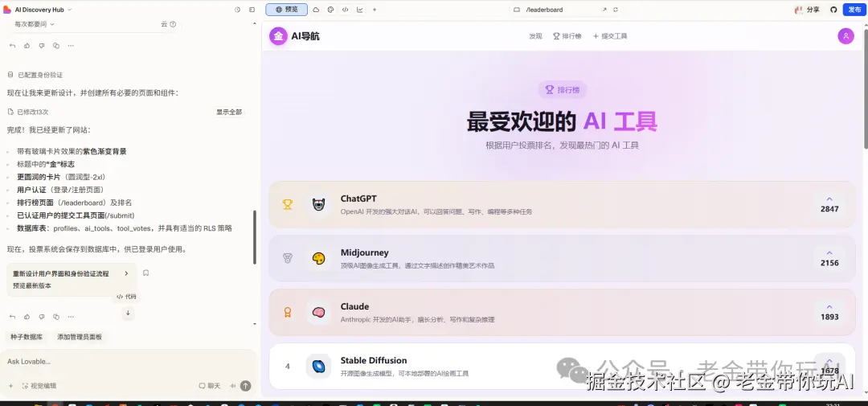This screenshot has width=868, height=406.
Task: Click 预览最新版本 in version card
Action: (x=32, y=285)
